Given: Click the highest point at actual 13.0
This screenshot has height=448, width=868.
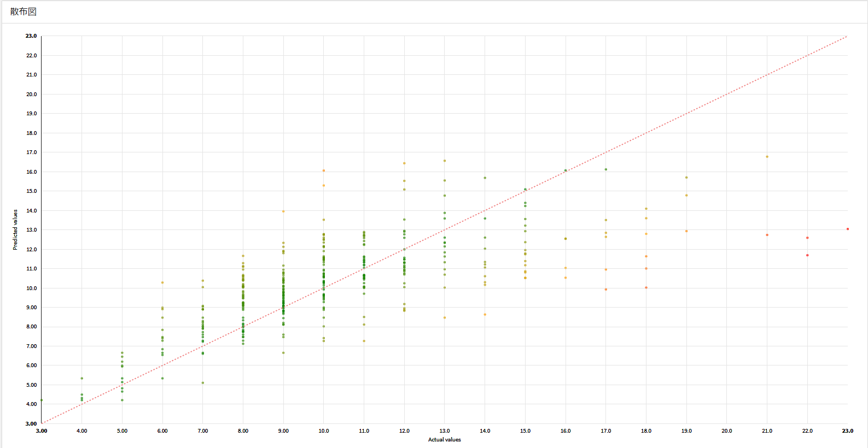Looking at the screenshot, I should coord(445,161).
